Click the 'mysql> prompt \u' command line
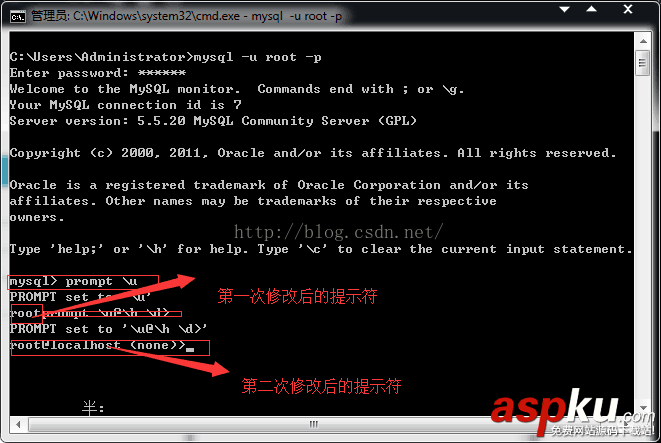 [x=73, y=281]
